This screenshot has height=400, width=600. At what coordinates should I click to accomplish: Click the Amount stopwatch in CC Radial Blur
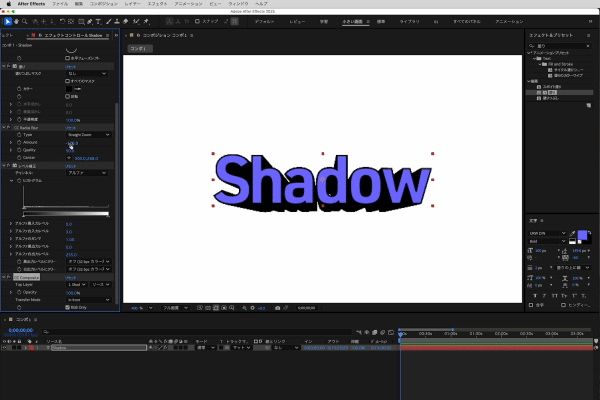tap(19, 142)
